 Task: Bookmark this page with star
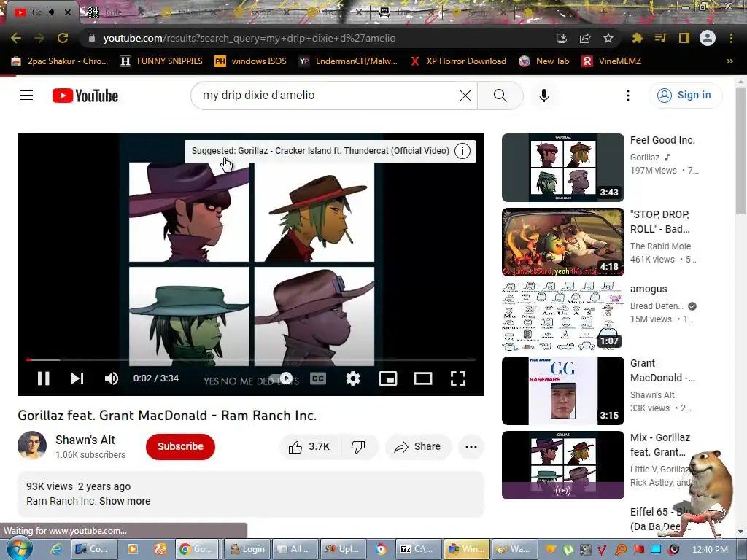pos(608,38)
